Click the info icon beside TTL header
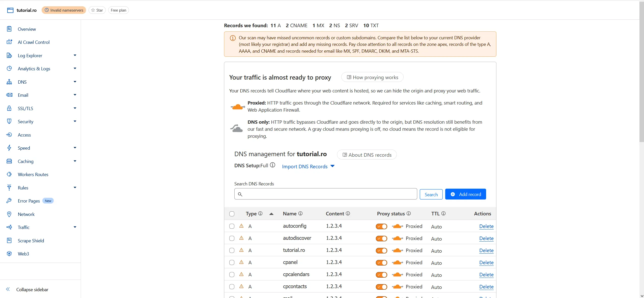Viewport: 644px width, 298px height. point(443,213)
